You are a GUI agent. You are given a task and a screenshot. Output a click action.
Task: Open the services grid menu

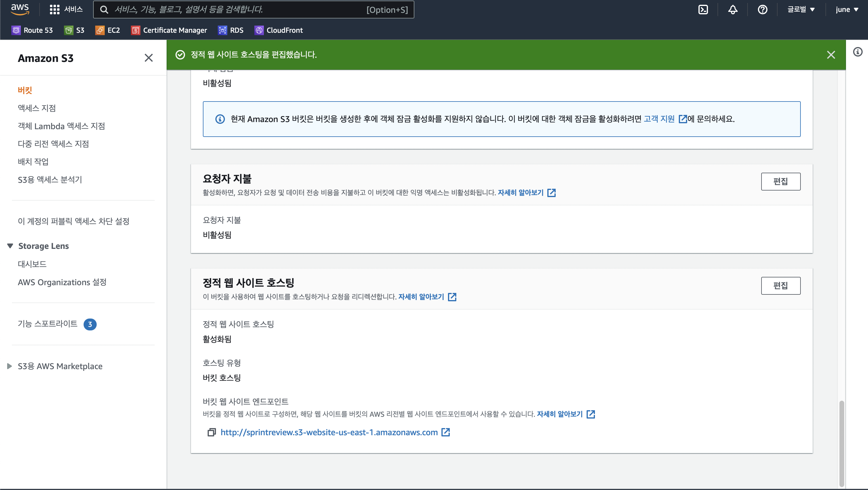pyautogui.click(x=55, y=10)
